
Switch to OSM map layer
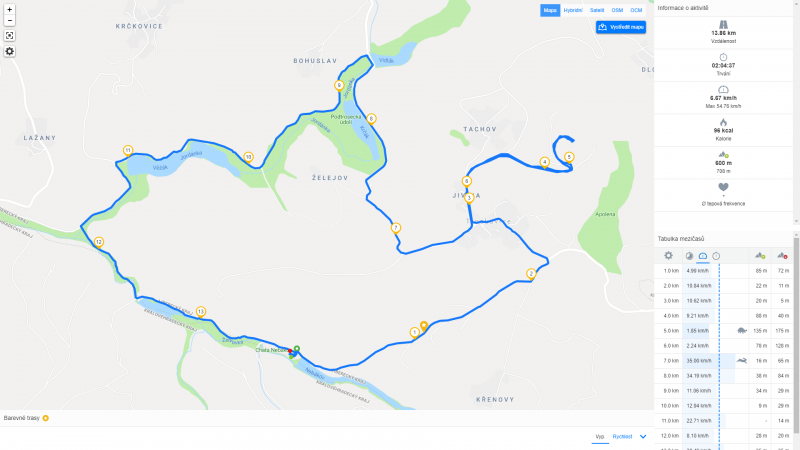(x=617, y=10)
